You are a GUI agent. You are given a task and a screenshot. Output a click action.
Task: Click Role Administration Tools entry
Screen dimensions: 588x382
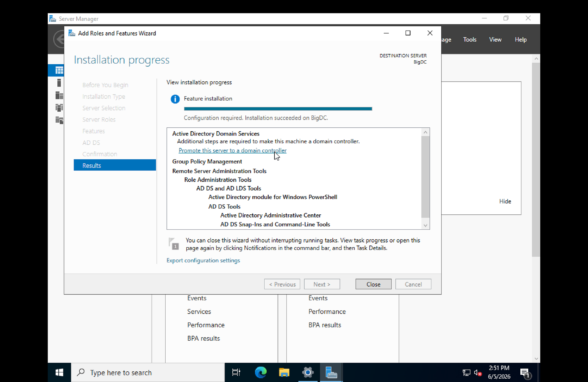218,179
